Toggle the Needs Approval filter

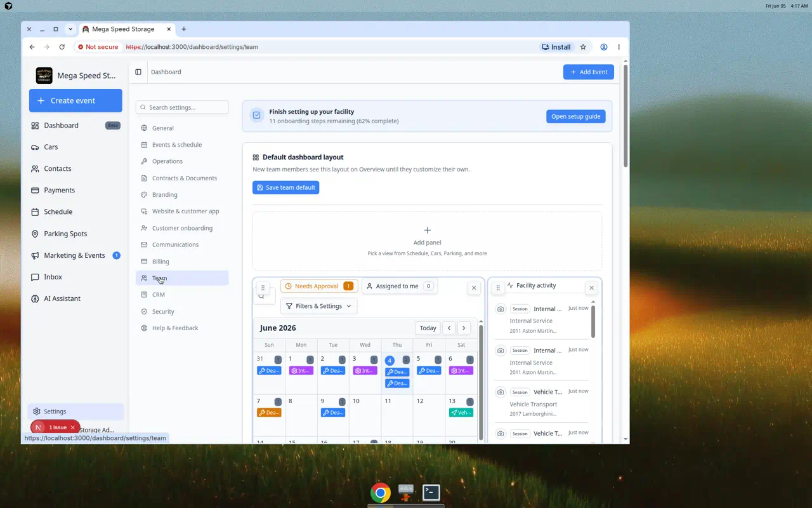pyautogui.click(x=319, y=286)
